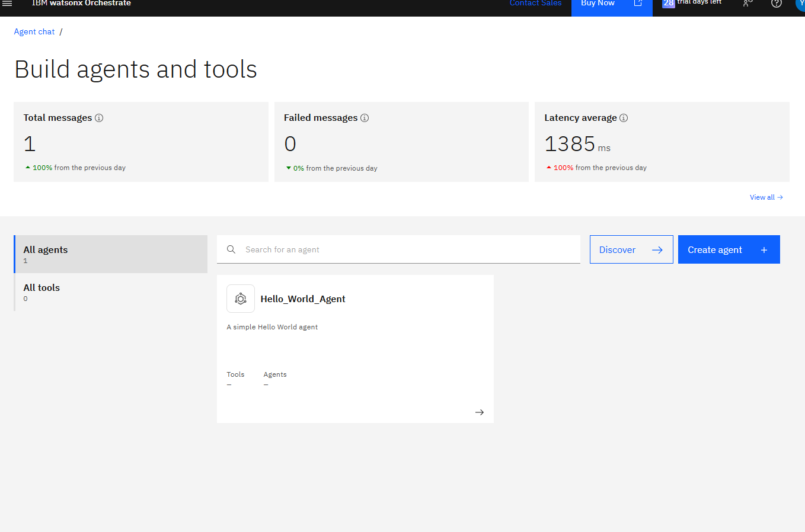Viewport: 805px width, 532px height.
Task: Click the Agents label on agent card
Action: click(275, 374)
